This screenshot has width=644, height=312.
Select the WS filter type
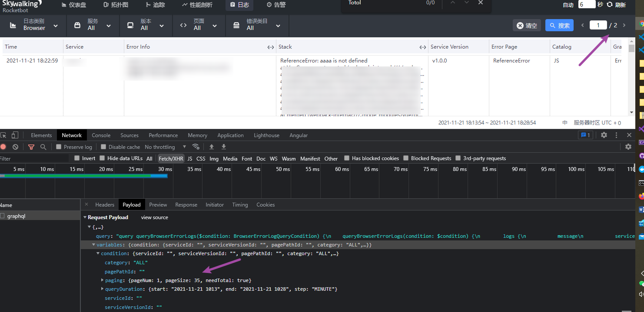273,158
